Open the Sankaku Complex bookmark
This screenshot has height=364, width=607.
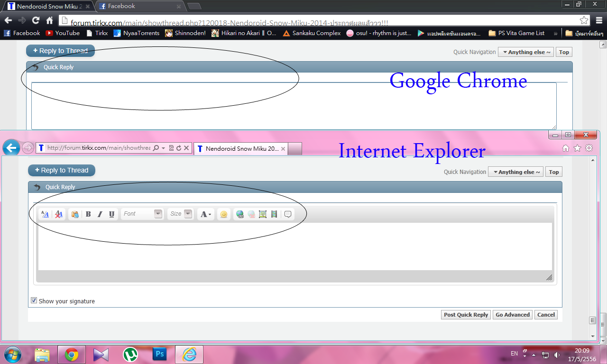coord(312,33)
